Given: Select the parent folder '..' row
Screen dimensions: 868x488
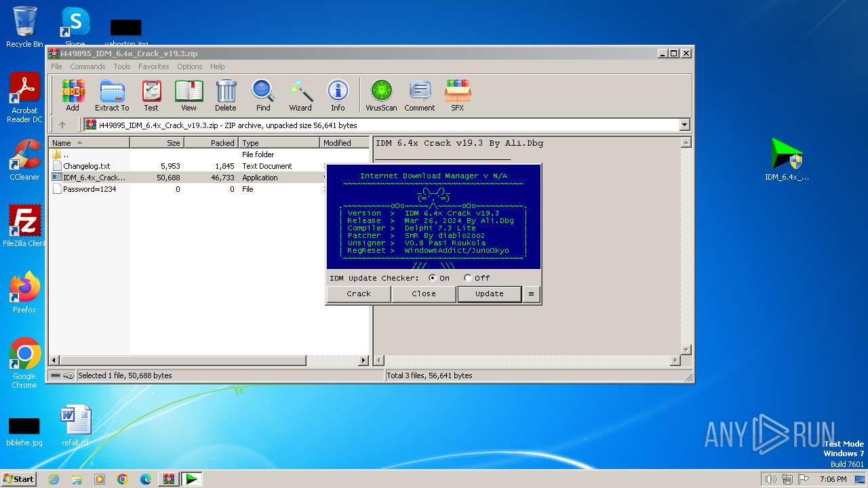Looking at the screenshot, I should (x=209, y=155).
